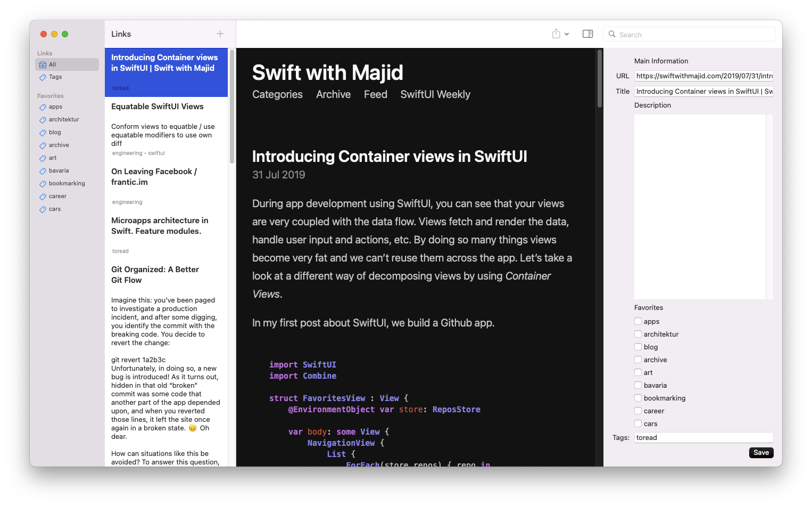The height and width of the screenshot is (506, 812).
Task: Click the Description area scrollbar
Action: [x=769, y=207]
